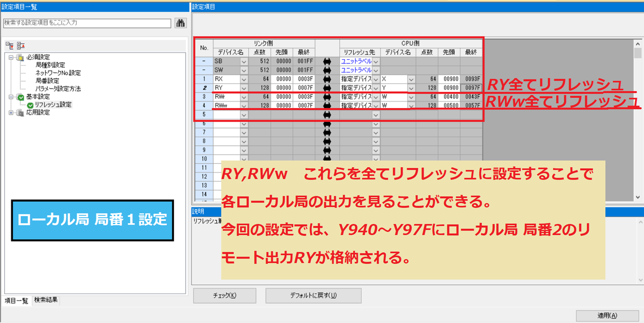Click the green check icon beside リフレッシュ設定
This screenshot has width=644, height=323.
pyautogui.click(x=31, y=105)
